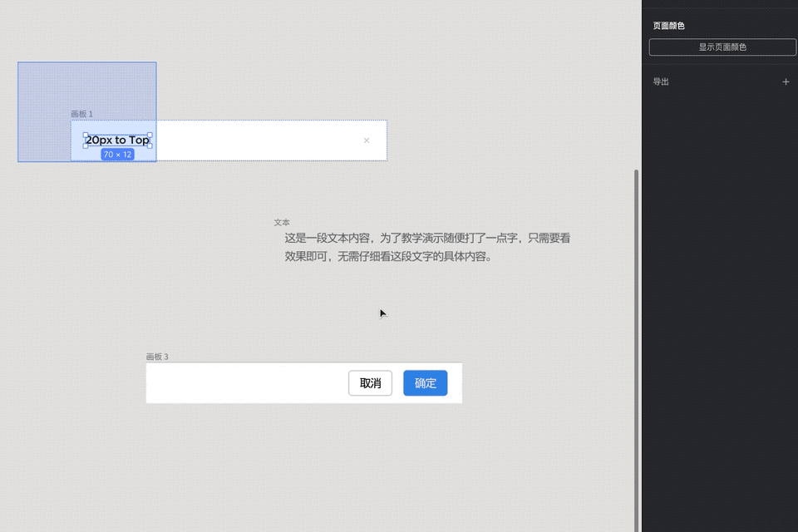Click the 页面颜色 section heading
This screenshot has width=798, height=532.
(668, 26)
